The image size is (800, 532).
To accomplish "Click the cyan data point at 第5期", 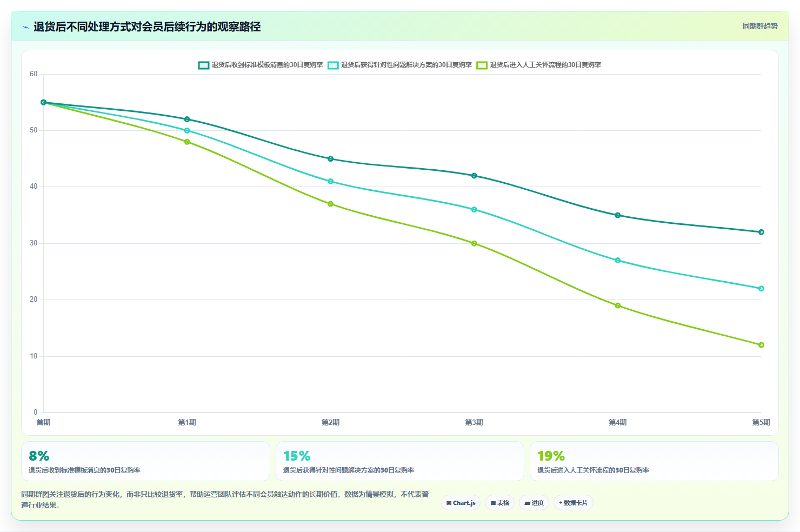I will (x=761, y=288).
